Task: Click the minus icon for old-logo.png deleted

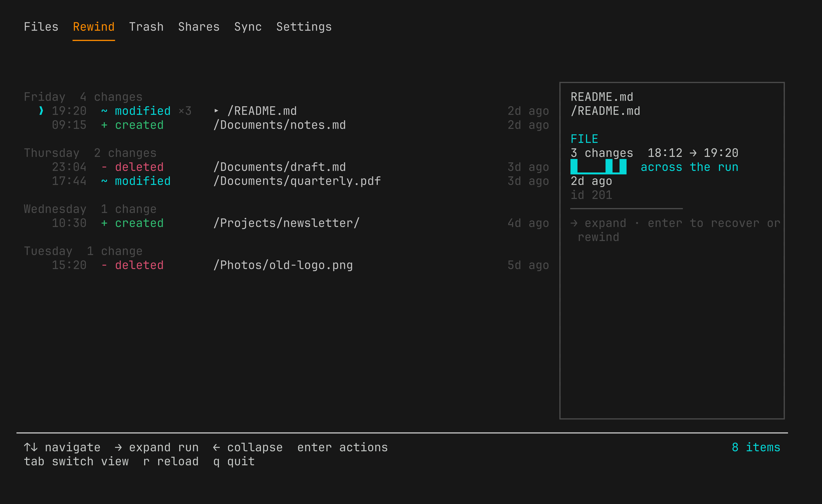Action: (104, 265)
